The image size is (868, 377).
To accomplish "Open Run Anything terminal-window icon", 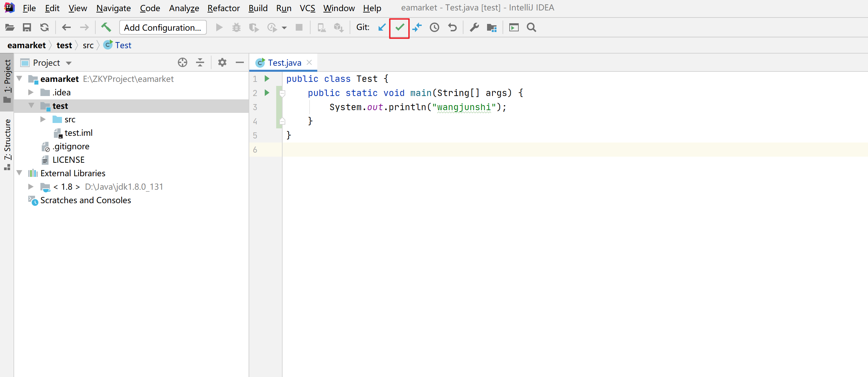I will click(x=514, y=27).
